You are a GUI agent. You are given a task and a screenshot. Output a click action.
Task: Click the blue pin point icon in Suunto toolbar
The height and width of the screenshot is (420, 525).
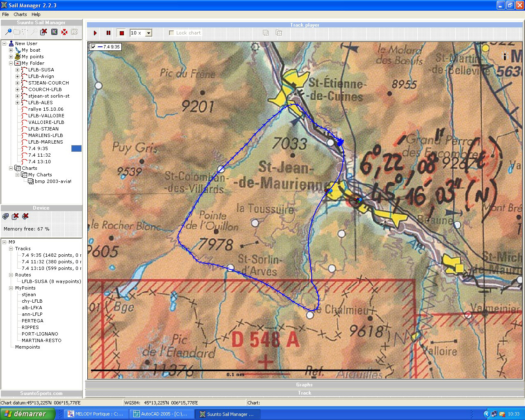click(x=8, y=32)
